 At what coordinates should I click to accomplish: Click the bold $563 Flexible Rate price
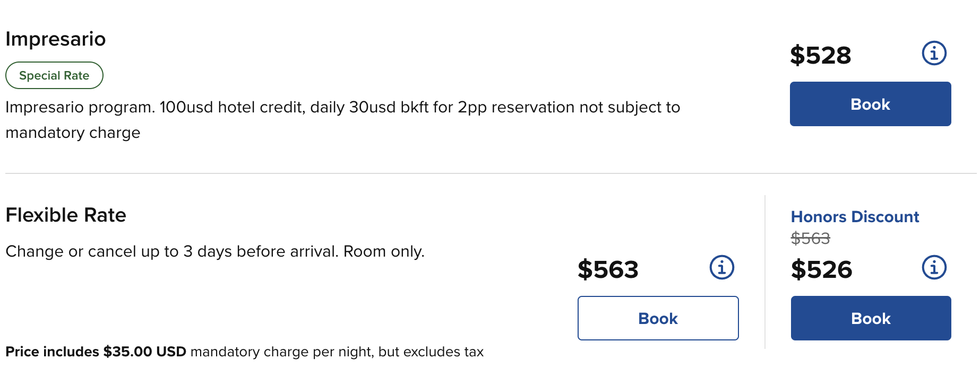(x=608, y=269)
